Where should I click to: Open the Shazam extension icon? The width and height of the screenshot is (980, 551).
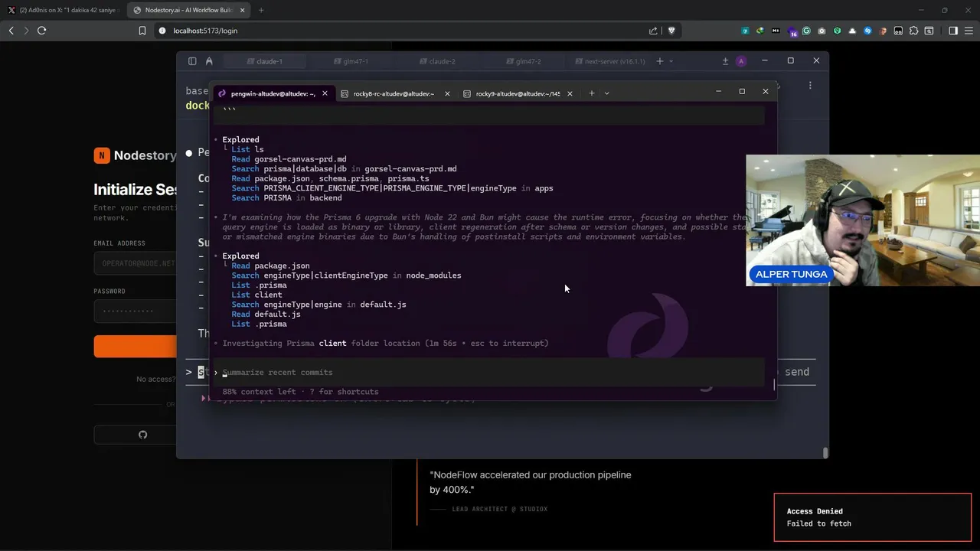(867, 31)
